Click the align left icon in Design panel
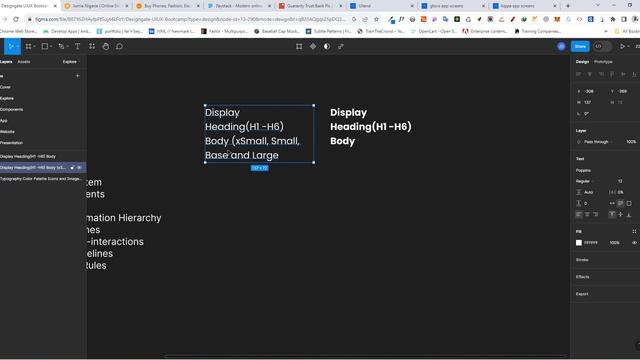Viewport: 640px width, 360px height. (578, 74)
